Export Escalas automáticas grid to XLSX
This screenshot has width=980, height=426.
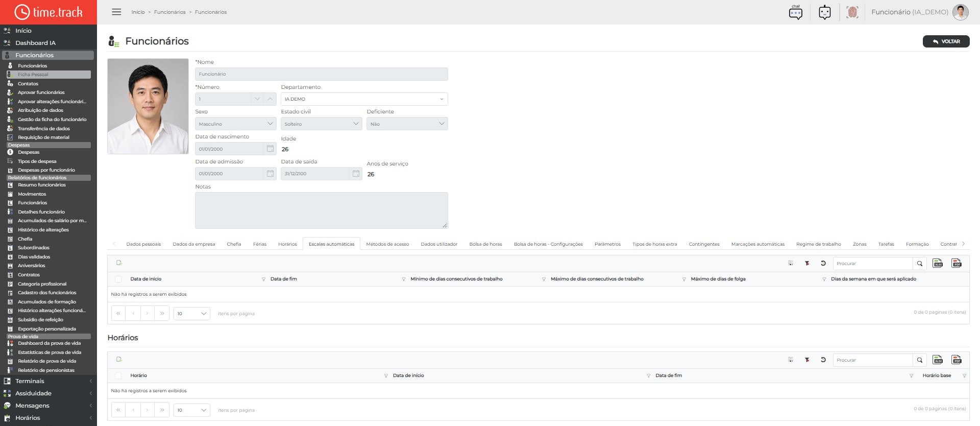pos(938,263)
